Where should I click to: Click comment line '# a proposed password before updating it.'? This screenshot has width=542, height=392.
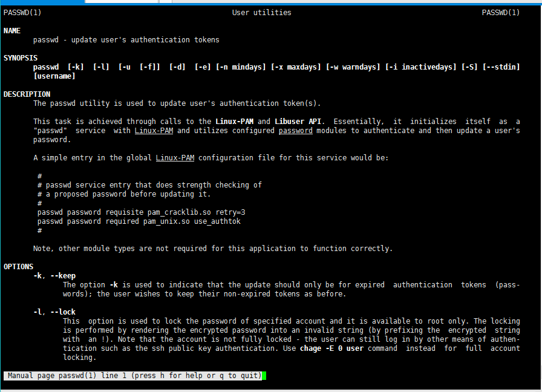(124, 194)
